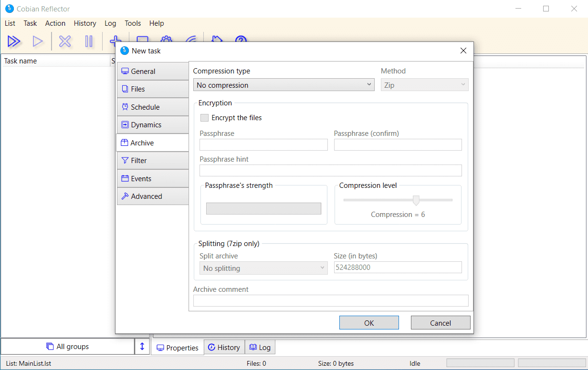Screen dimensions: 588x370
Task: Focus the Passphrase input field
Action: [x=263, y=145]
